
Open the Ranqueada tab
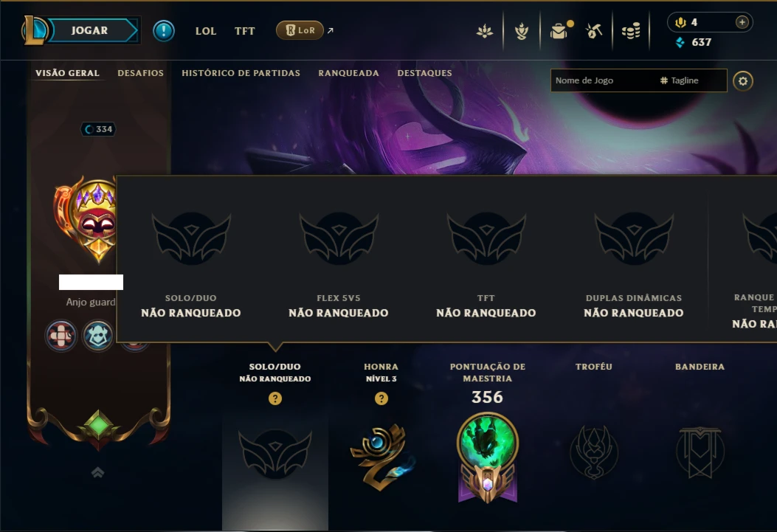348,73
